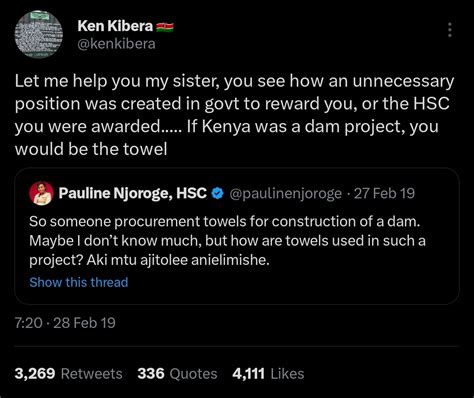Click the Ken Kibera display name
The image size is (474, 398).
(115, 26)
